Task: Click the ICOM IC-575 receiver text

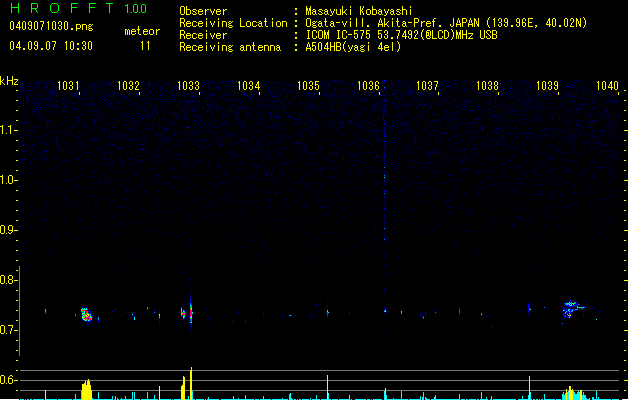Action: 401,35
